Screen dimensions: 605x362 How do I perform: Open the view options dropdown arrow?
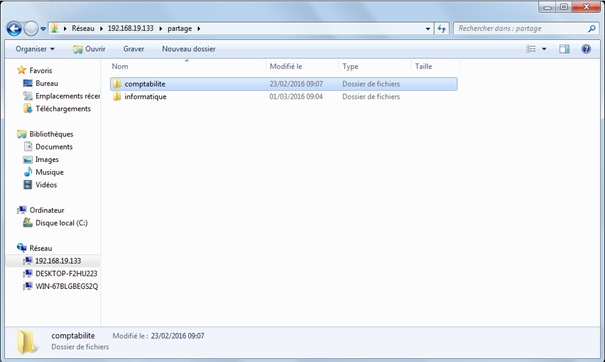(544, 49)
